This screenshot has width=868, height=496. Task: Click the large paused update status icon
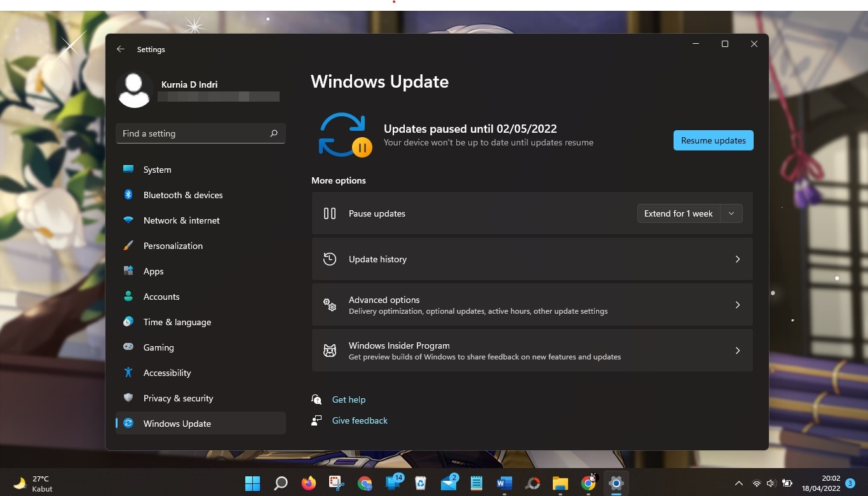[344, 135]
